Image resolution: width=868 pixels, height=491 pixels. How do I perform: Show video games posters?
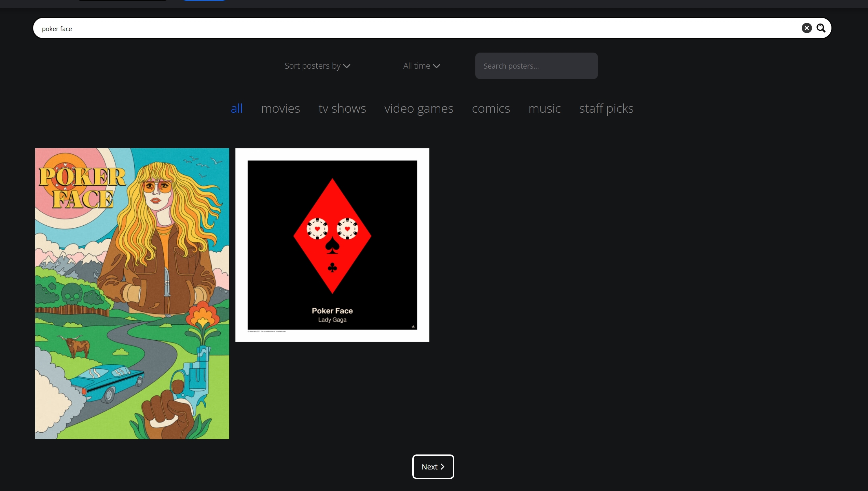pos(419,109)
